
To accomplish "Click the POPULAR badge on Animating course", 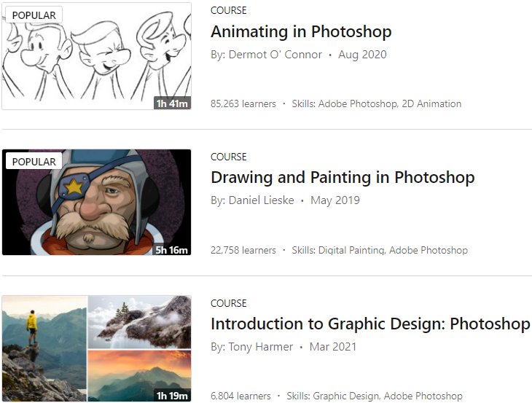I will tap(34, 15).
